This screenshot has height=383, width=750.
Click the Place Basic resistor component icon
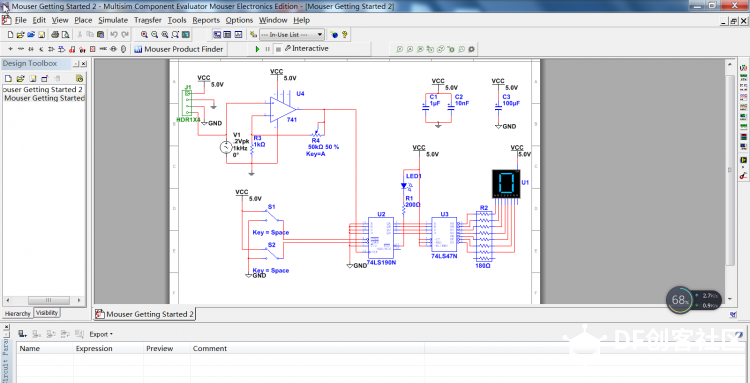tap(21, 49)
